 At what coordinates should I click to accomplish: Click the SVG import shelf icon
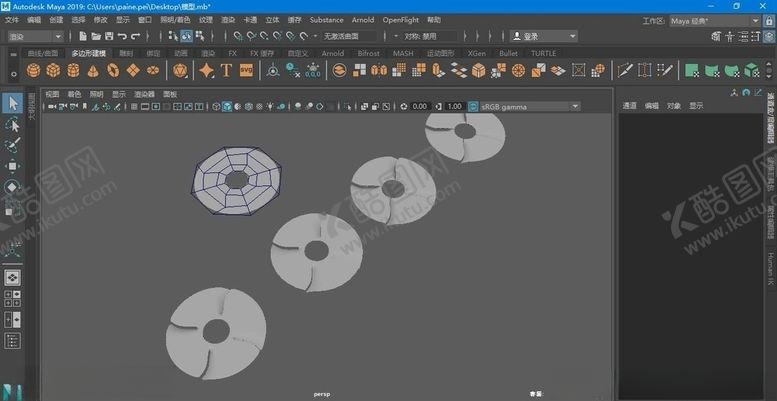coord(246,71)
